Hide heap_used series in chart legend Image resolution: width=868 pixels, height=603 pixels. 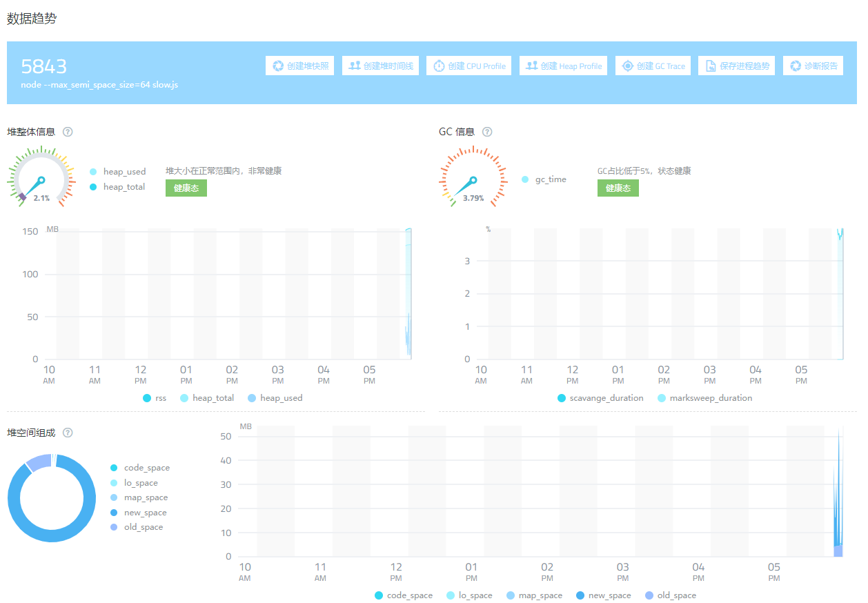pos(274,398)
